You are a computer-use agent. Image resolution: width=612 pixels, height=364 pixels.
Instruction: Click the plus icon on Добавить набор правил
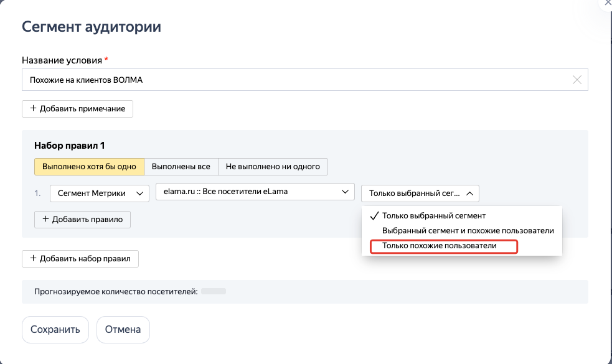coord(34,258)
